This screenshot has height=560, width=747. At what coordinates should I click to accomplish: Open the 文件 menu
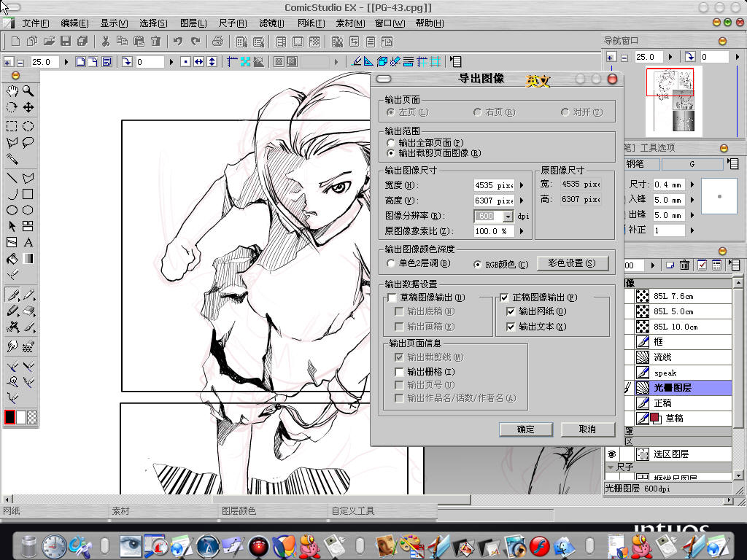35,23
